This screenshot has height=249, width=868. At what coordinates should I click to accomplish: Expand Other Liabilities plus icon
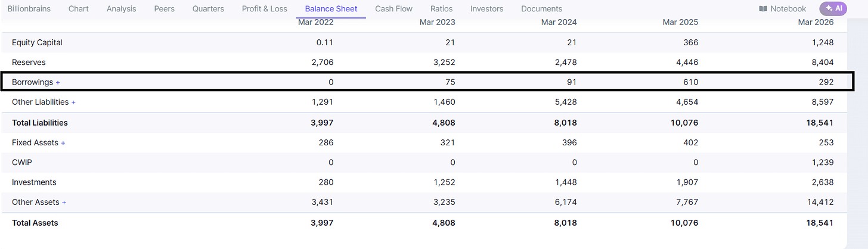(73, 102)
